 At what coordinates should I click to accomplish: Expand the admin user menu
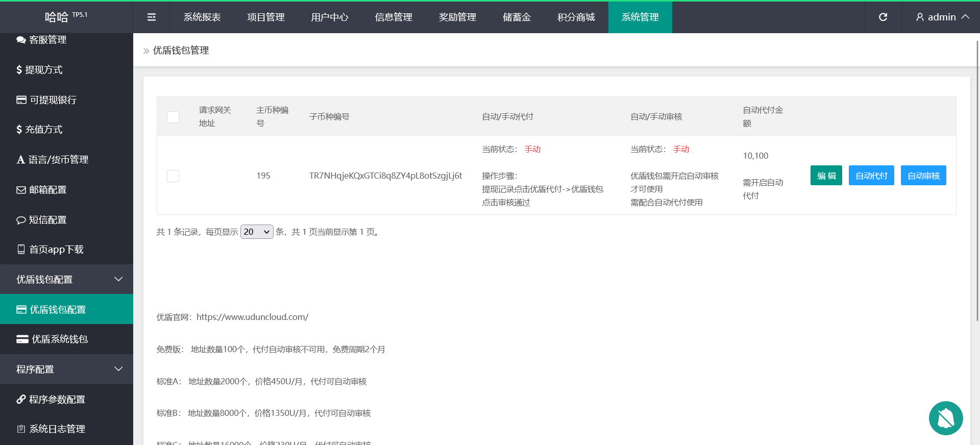click(942, 17)
